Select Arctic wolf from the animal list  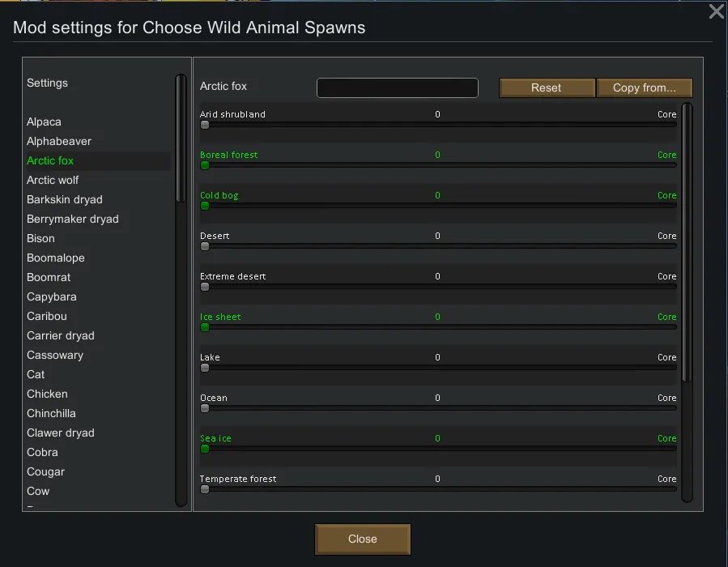[53, 180]
